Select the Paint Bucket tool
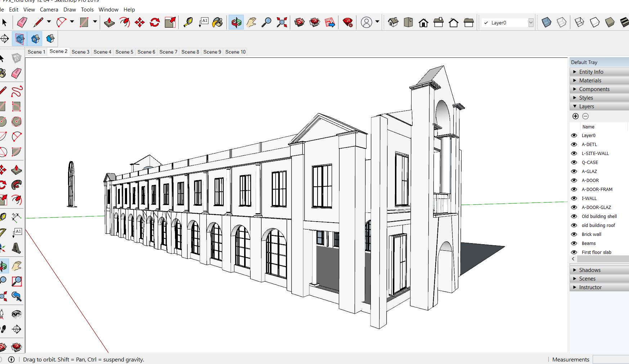Viewport: 629px width, 364px height. point(217,22)
